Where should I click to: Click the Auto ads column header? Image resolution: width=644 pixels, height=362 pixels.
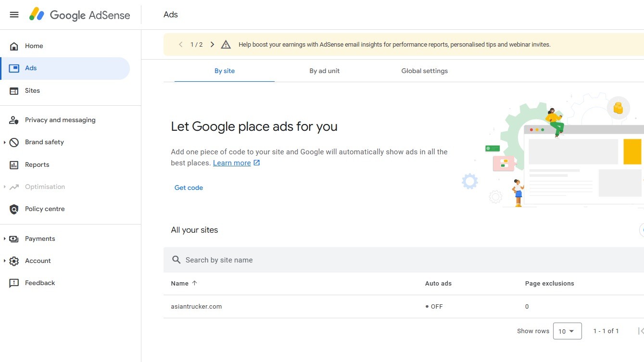point(438,284)
